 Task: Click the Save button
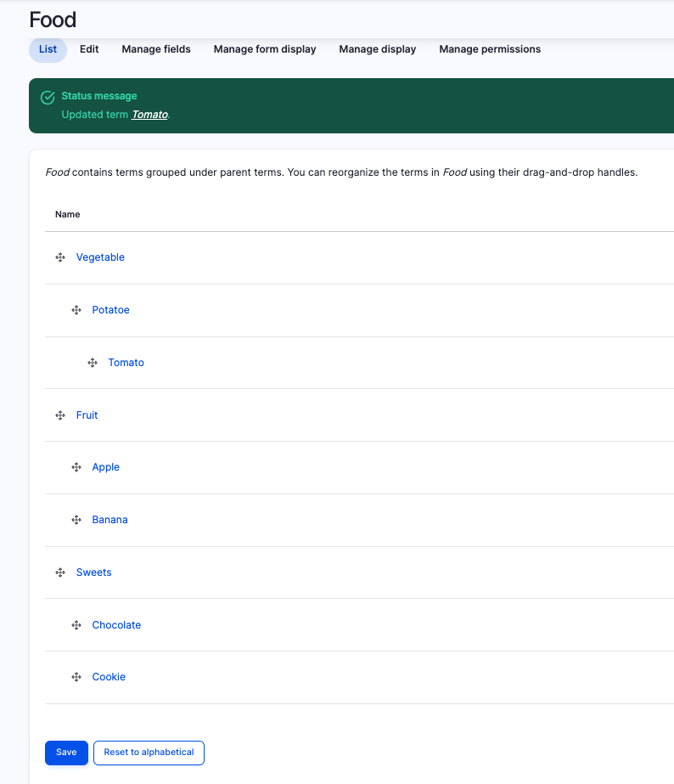66,753
